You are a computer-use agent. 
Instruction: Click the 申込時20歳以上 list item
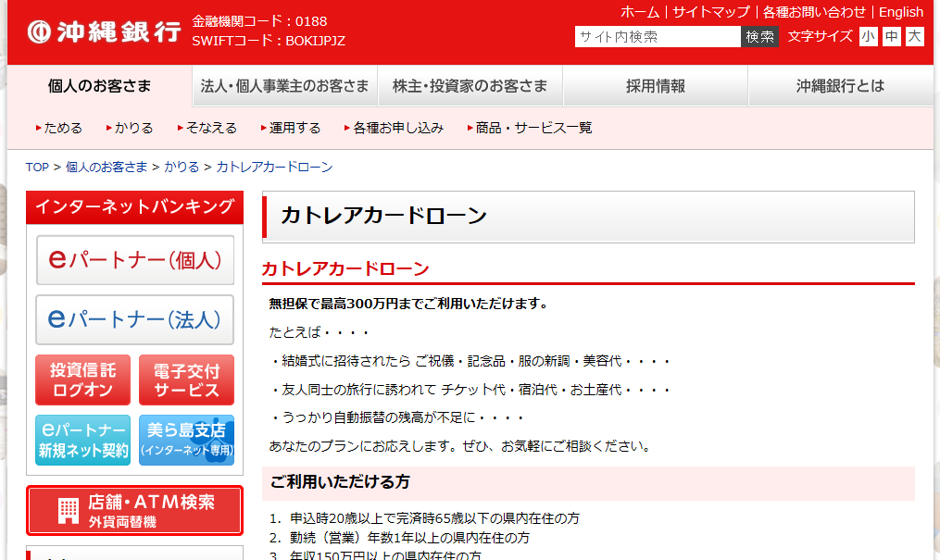434,518
